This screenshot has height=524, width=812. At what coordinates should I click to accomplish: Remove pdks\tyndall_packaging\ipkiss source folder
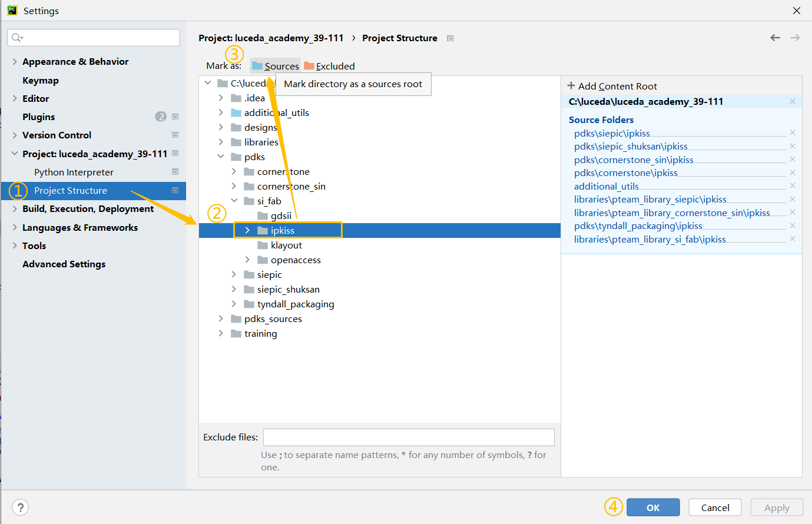(x=793, y=225)
